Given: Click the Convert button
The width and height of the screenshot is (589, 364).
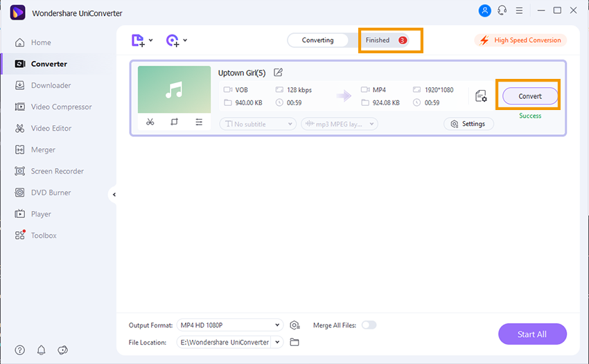Looking at the screenshot, I should point(530,96).
